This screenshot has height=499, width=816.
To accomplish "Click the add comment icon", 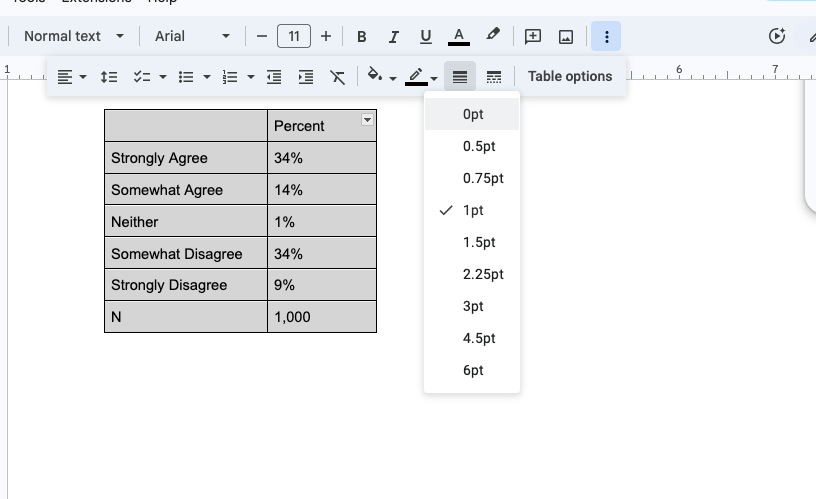I will [x=533, y=37].
